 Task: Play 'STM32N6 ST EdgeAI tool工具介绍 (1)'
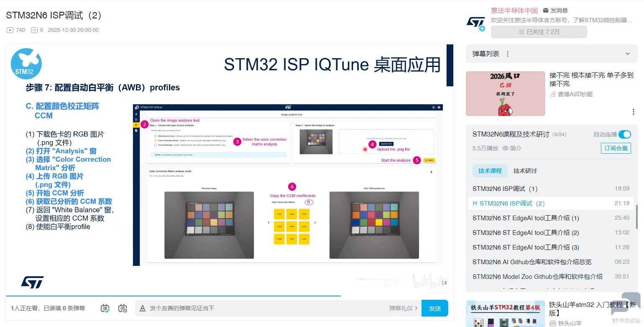click(x=551, y=218)
